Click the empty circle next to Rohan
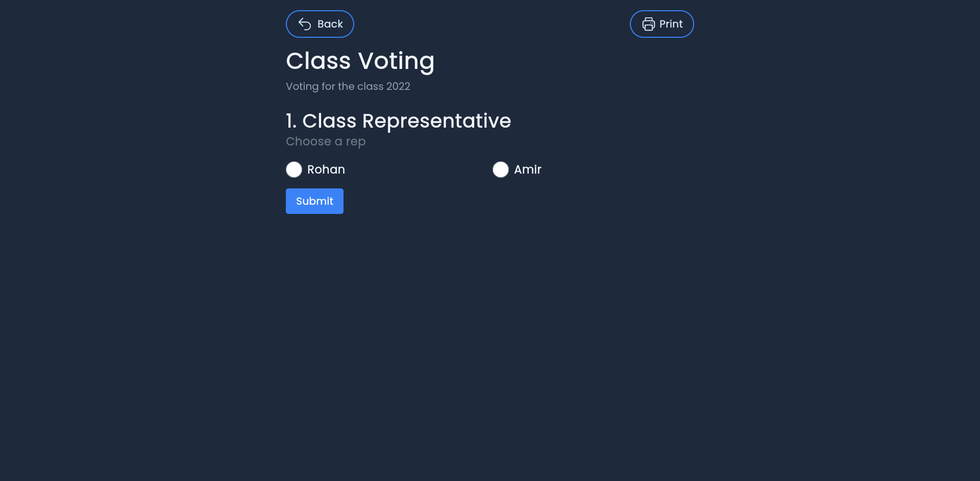980x481 pixels. coord(294,169)
